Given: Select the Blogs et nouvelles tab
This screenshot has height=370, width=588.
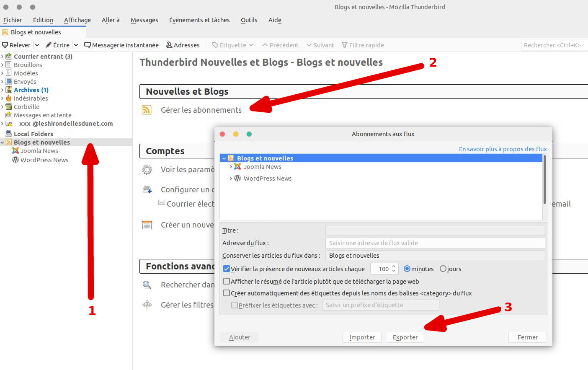Looking at the screenshot, I should pyautogui.click(x=43, y=32).
